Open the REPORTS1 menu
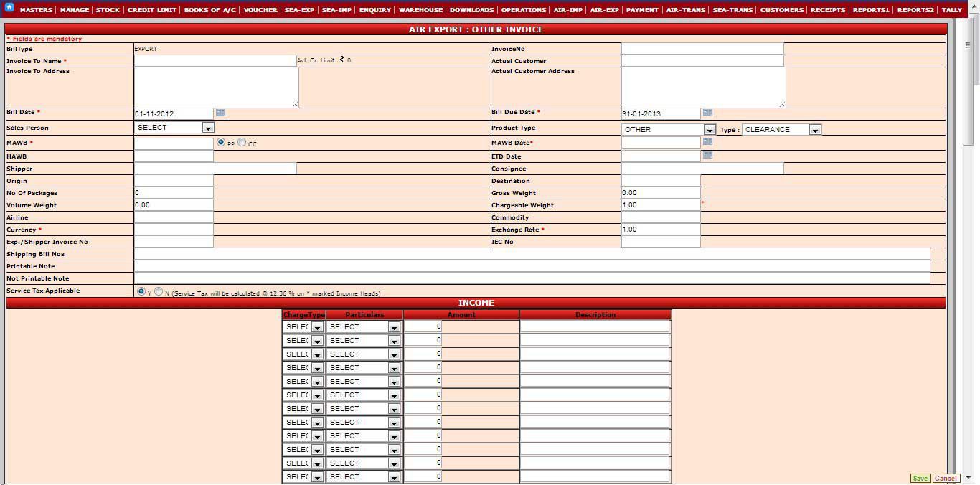The height and width of the screenshot is (485, 980). point(872,9)
